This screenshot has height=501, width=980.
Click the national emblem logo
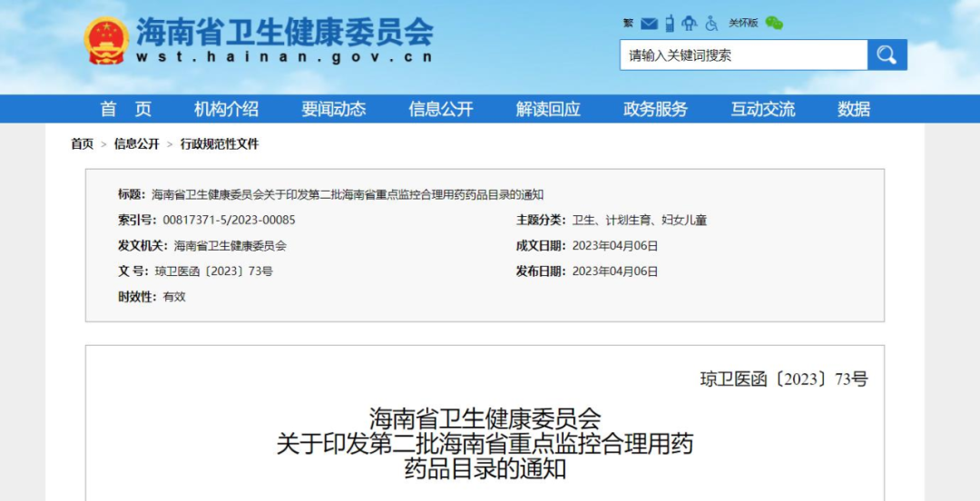click(x=105, y=41)
